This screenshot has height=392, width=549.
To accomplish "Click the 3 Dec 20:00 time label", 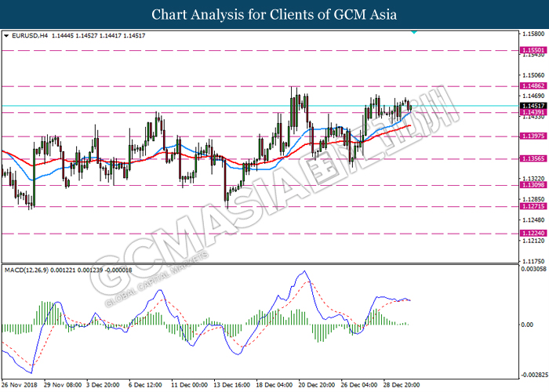I will [x=103, y=385].
